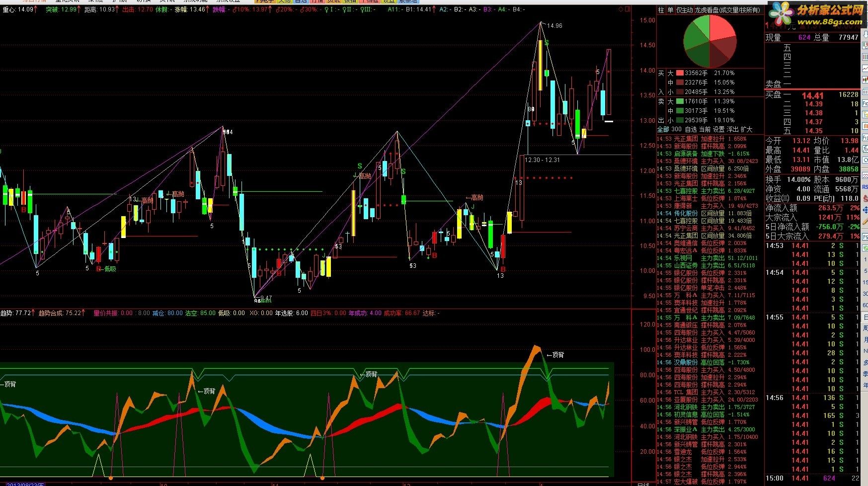Click the 总量 value 77947

(849, 37)
